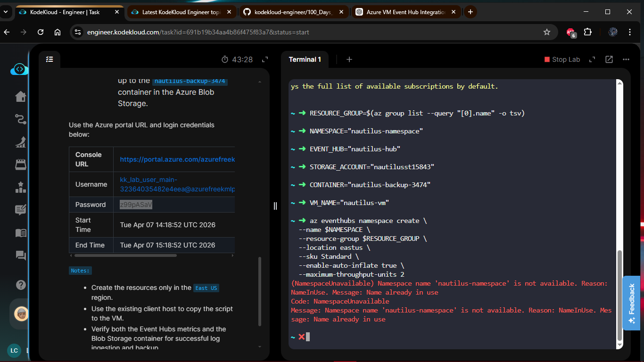The height and width of the screenshot is (362, 644).
Task: Toggle fullscreen for the task panel
Action: (x=265, y=59)
